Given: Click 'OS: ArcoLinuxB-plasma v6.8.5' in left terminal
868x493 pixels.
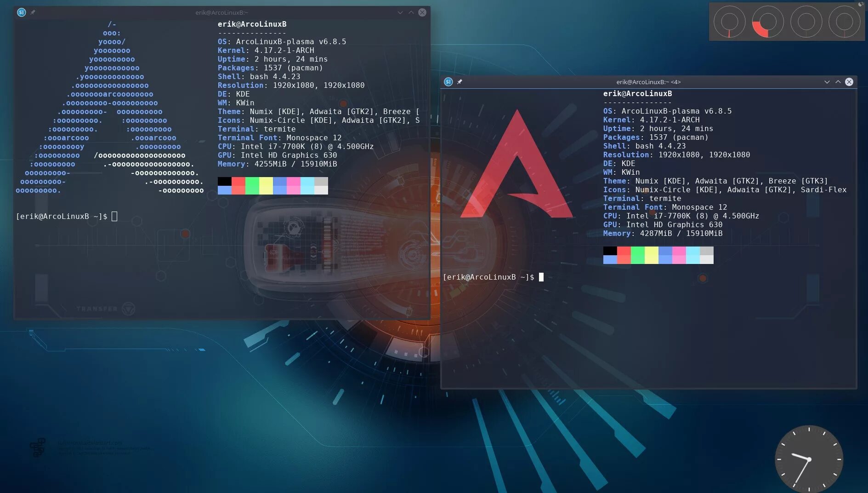Looking at the screenshot, I should [x=282, y=41].
